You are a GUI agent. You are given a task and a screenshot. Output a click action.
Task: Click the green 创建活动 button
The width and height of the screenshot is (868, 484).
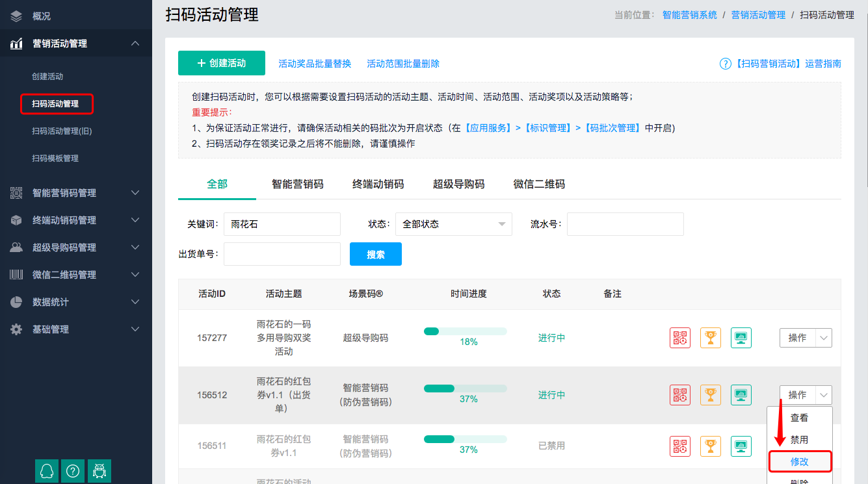click(222, 63)
